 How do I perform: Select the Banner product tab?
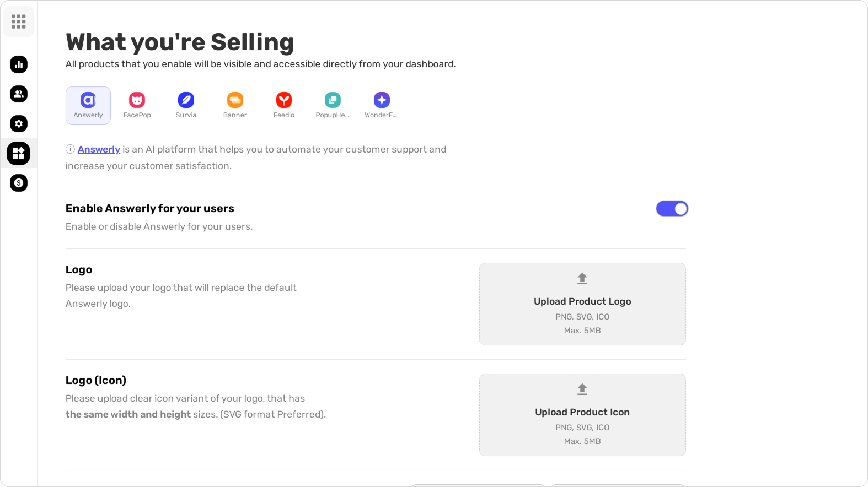(235, 105)
